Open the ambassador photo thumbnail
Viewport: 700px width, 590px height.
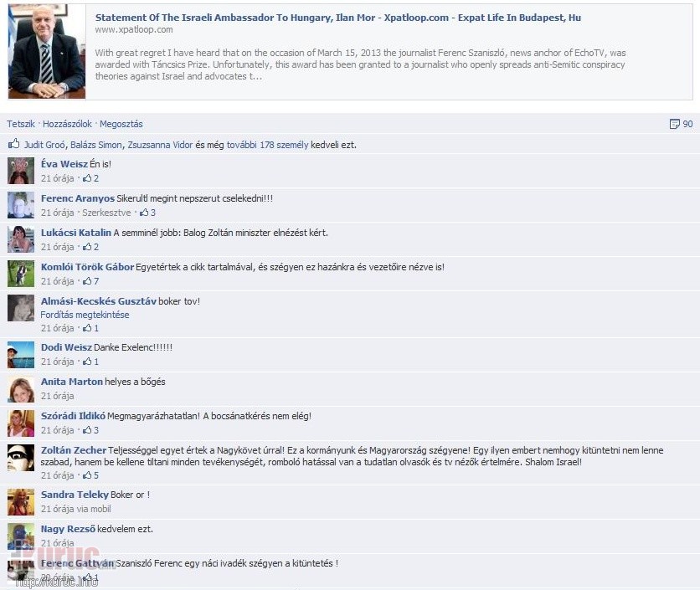pos(47,51)
